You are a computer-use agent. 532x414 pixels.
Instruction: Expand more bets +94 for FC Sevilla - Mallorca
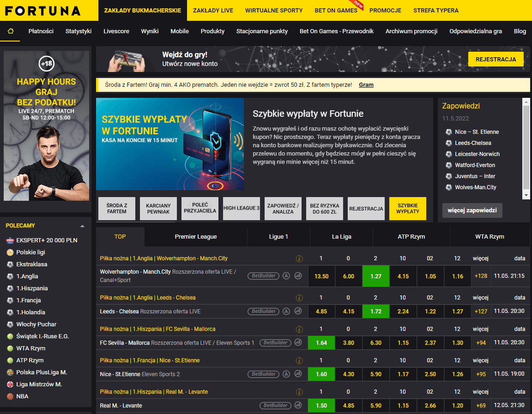(x=481, y=342)
